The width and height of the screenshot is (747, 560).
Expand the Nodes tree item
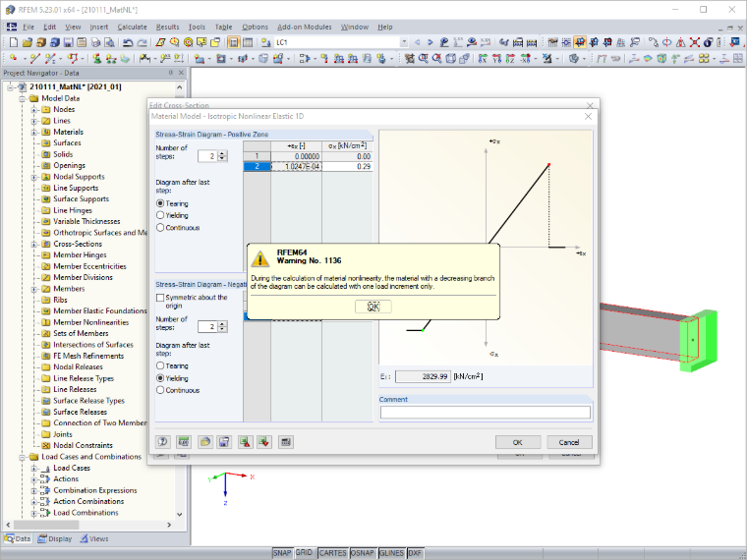pos(33,109)
